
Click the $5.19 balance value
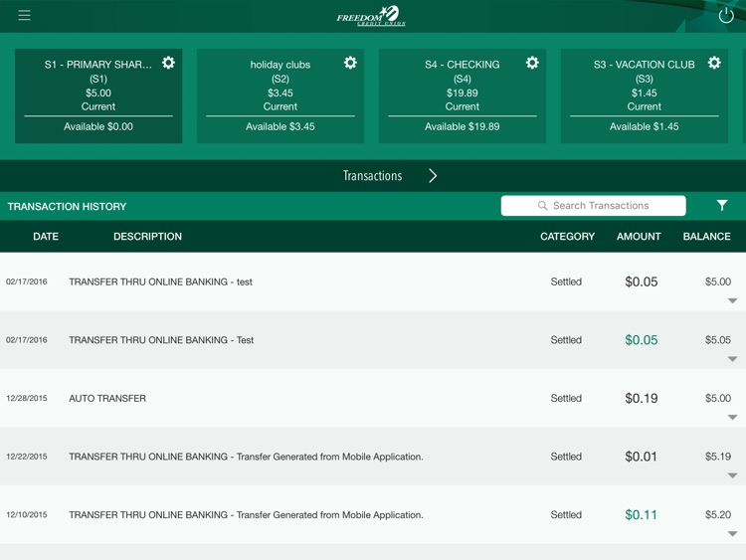pyautogui.click(x=718, y=457)
